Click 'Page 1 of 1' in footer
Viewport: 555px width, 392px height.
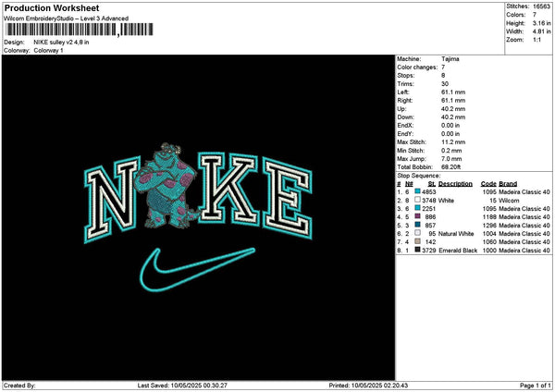(536, 386)
